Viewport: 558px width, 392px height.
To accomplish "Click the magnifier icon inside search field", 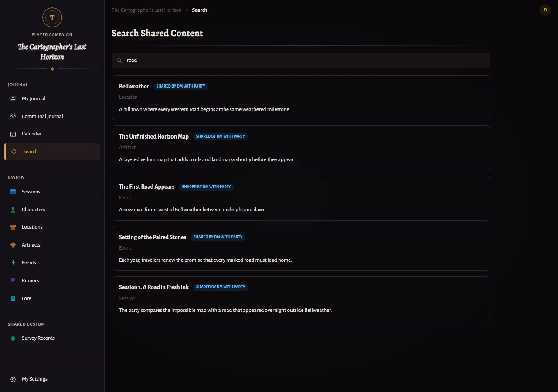I will [119, 61].
